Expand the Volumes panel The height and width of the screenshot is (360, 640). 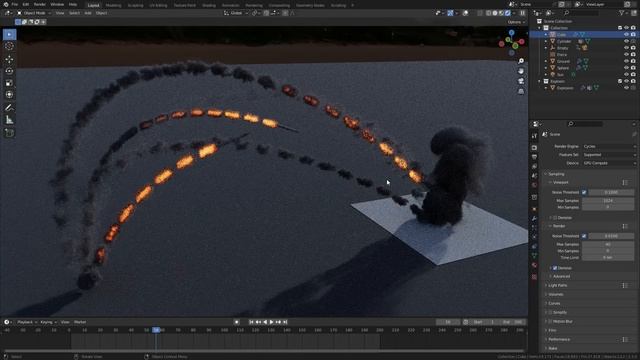(x=556, y=294)
